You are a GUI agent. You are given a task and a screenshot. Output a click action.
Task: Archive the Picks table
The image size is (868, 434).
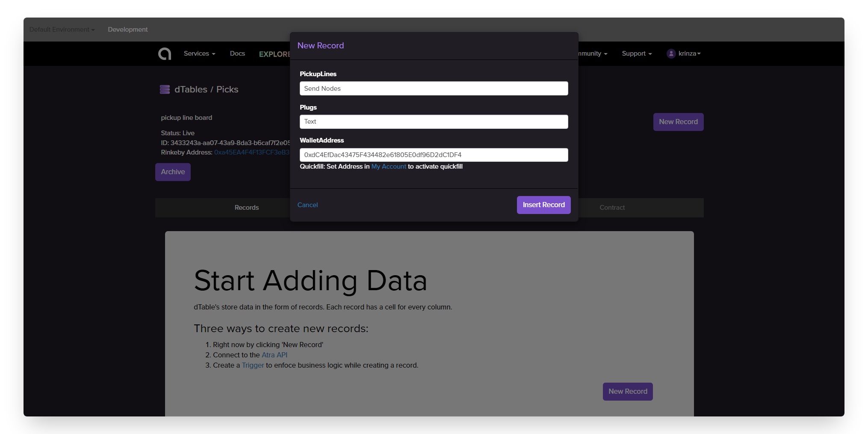(x=173, y=172)
